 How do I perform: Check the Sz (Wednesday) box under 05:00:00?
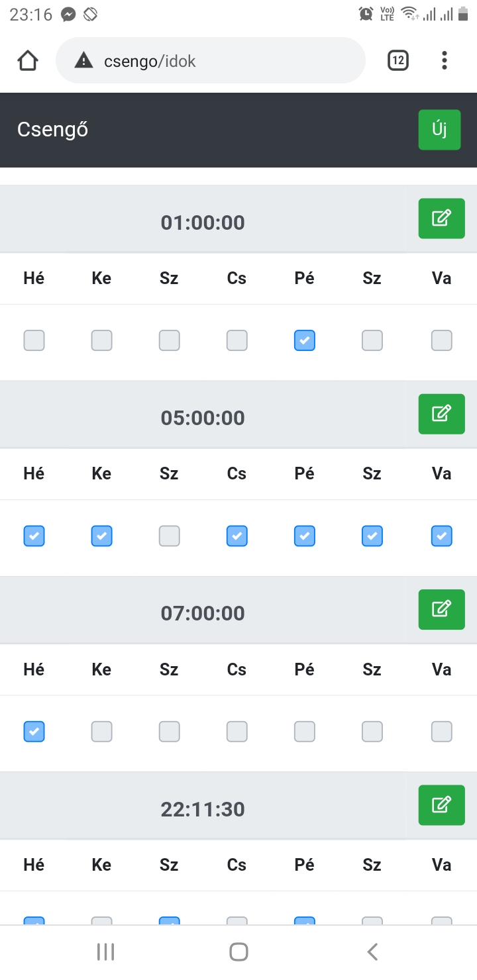tap(169, 536)
